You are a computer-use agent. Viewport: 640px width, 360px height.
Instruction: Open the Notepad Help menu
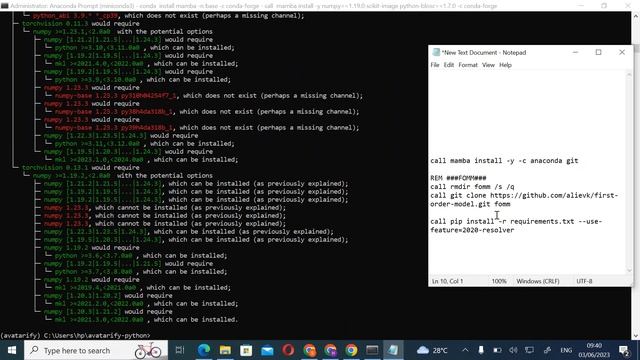tap(505, 65)
